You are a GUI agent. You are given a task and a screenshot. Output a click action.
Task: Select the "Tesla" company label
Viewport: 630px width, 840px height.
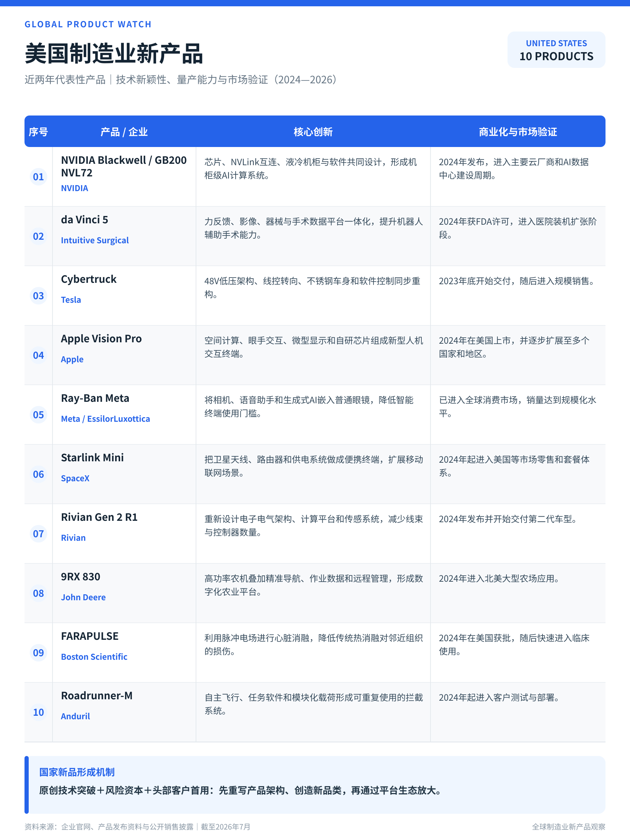[71, 300]
